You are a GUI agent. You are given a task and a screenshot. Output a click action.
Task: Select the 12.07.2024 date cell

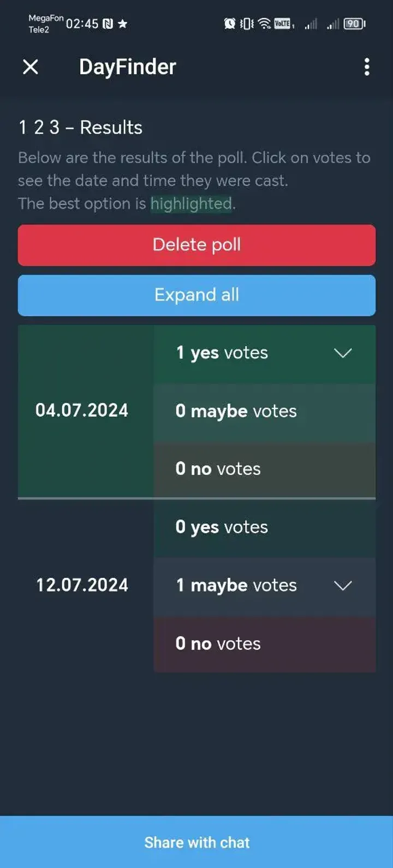coord(82,586)
